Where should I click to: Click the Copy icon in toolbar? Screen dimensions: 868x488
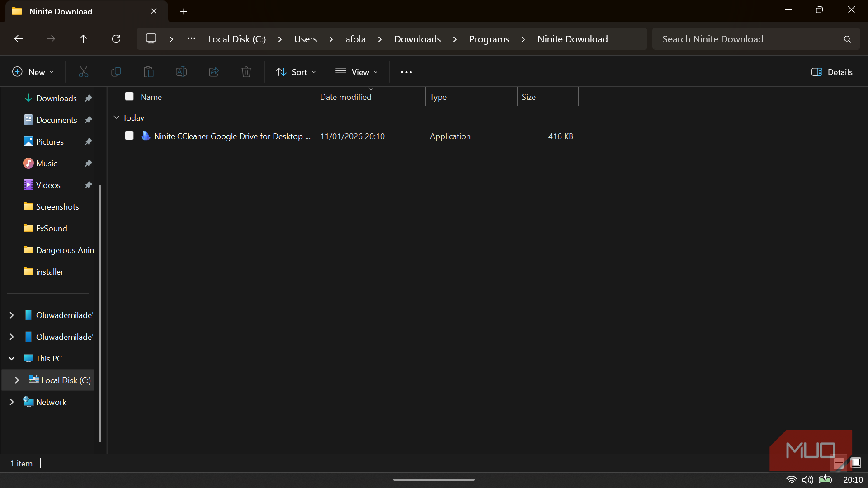116,72
